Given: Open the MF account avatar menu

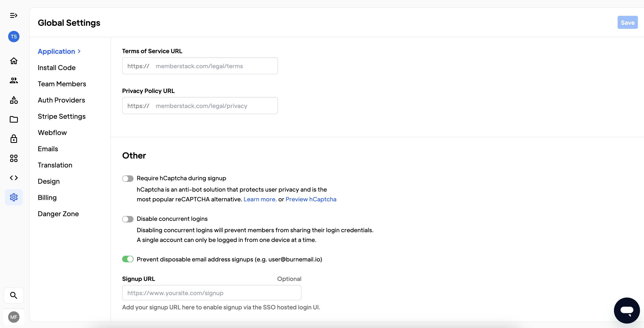Looking at the screenshot, I should point(14,317).
